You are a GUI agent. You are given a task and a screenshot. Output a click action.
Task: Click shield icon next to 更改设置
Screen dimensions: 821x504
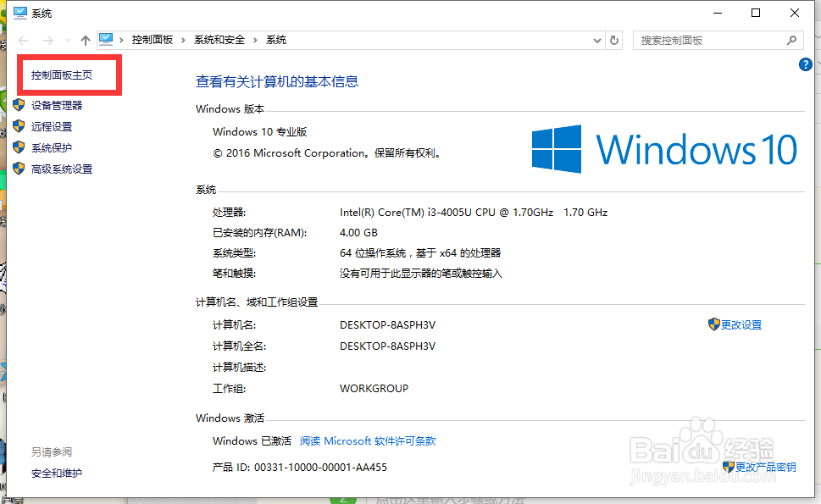point(713,324)
